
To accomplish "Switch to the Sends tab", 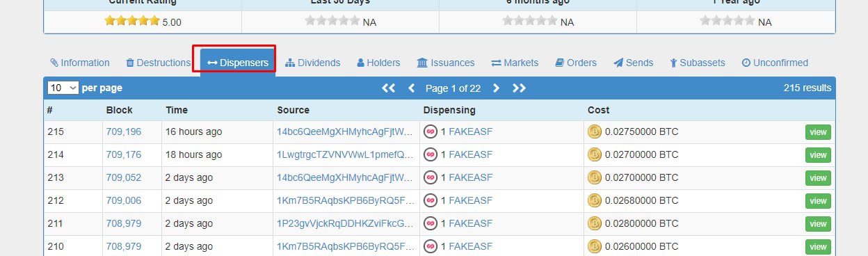I will [x=634, y=63].
